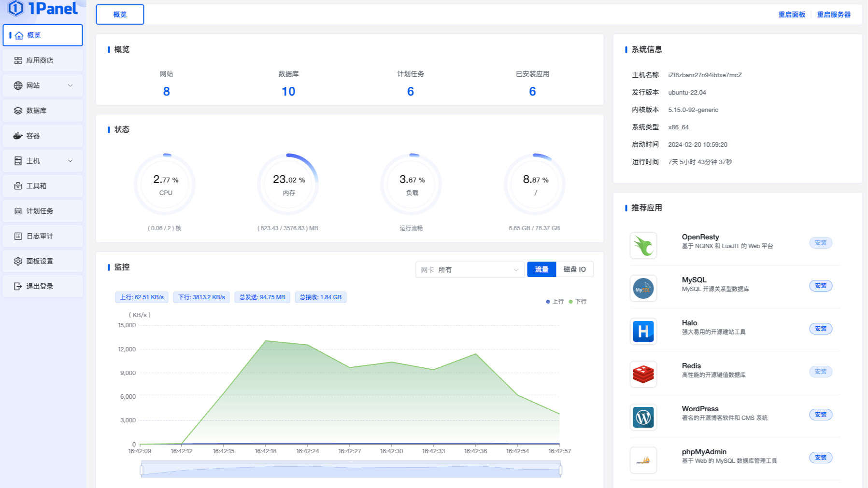868x488 pixels.
Task: Click the home icon beside 概览
Action: (x=19, y=36)
